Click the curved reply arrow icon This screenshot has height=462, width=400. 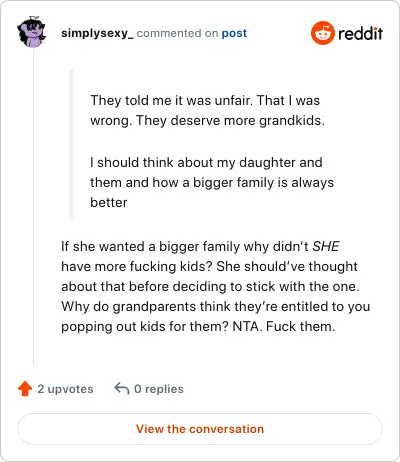click(x=121, y=388)
